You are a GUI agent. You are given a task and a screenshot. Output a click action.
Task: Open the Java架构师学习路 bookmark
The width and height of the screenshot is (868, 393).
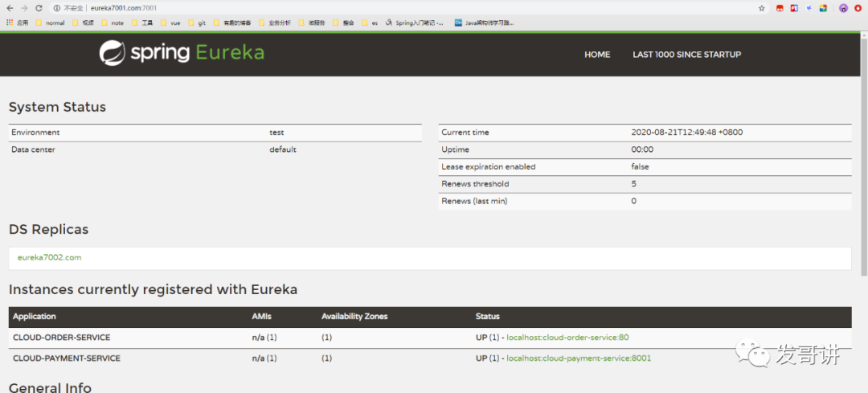[x=485, y=23]
